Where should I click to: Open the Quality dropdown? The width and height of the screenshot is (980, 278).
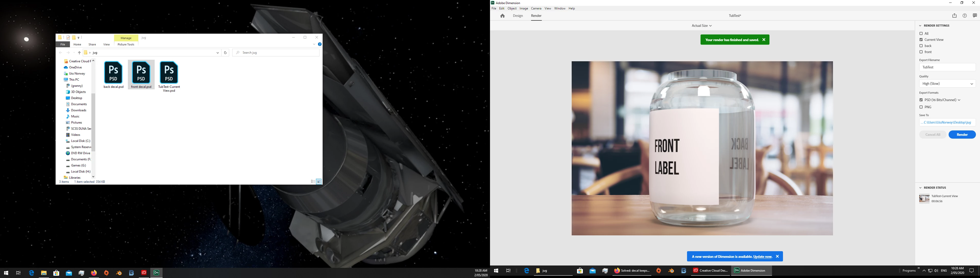(x=947, y=84)
